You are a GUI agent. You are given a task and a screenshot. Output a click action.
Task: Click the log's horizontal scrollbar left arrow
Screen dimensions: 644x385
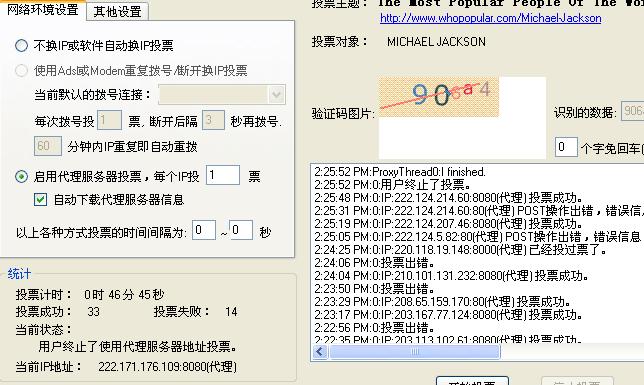pos(320,352)
